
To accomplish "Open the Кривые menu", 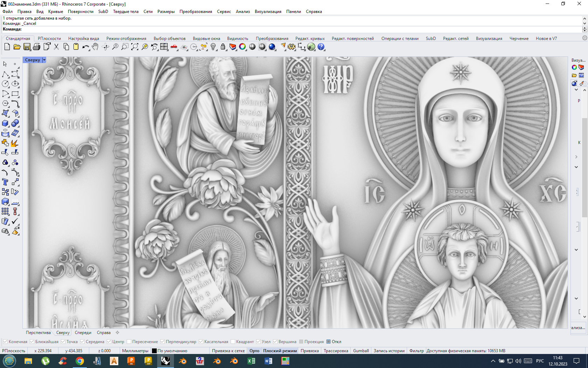I will [56, 12].
